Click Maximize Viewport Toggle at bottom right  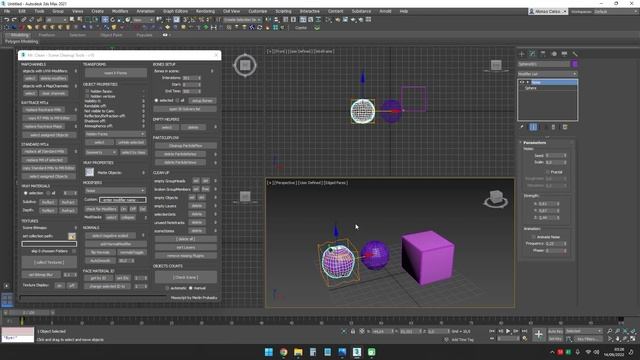pyautogui.click(x=633, y=339)
